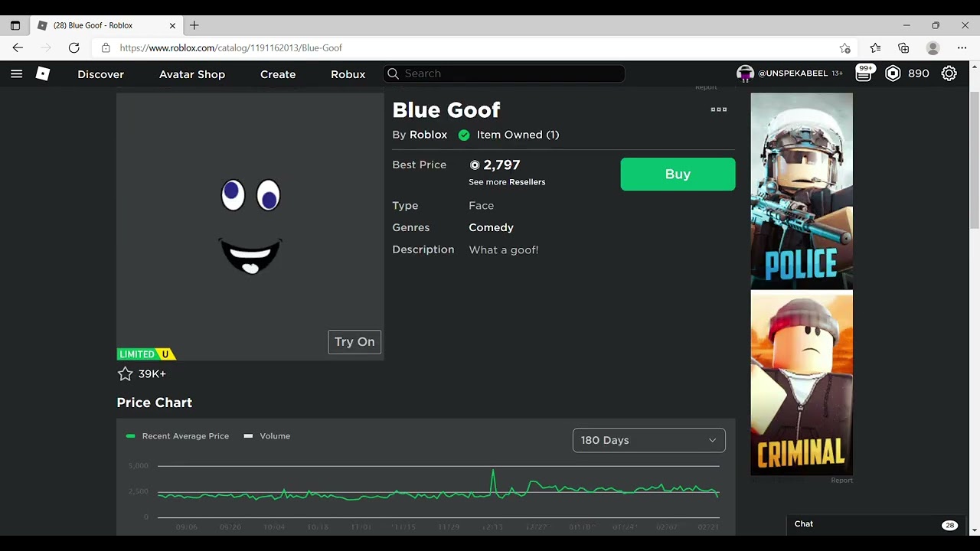Open a new browser tab
980x551 pixels.
tap(194, 25)
